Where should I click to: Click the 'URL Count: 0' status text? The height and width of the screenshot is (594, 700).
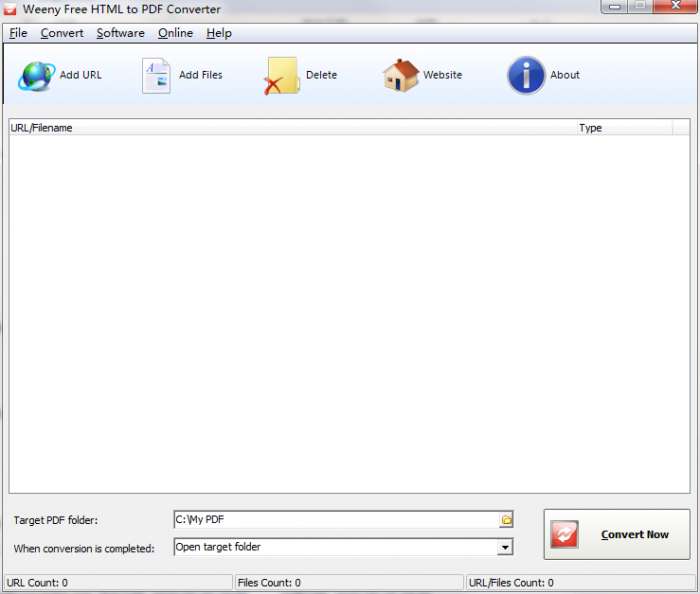[x=37, y=583]
